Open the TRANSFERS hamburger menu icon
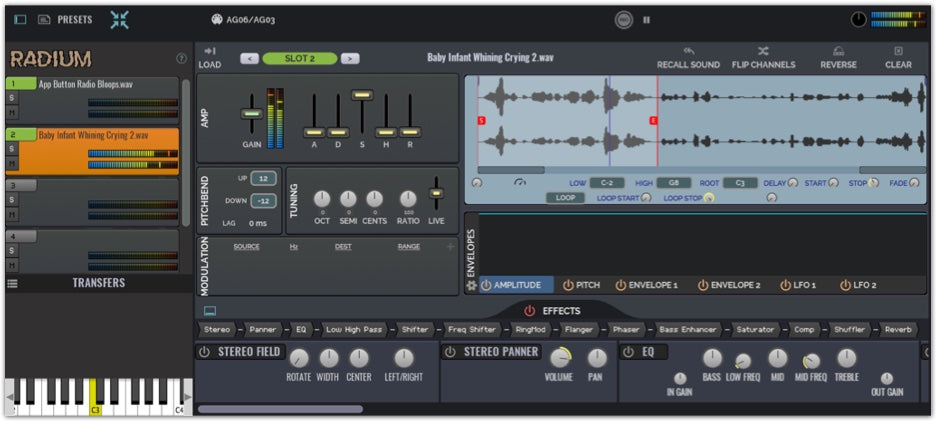Image resolution: width=937 pixels, height=422 pixels. [12, 284]
